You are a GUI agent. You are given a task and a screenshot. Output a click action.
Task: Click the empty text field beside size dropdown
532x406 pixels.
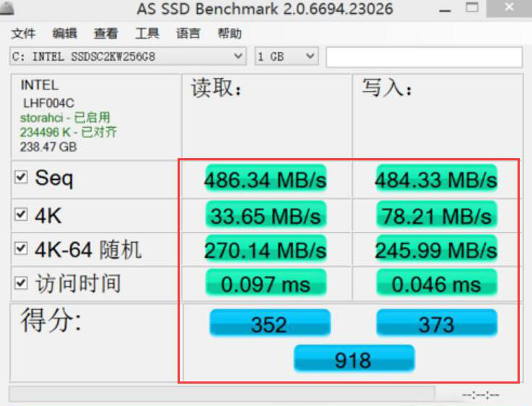424,57
